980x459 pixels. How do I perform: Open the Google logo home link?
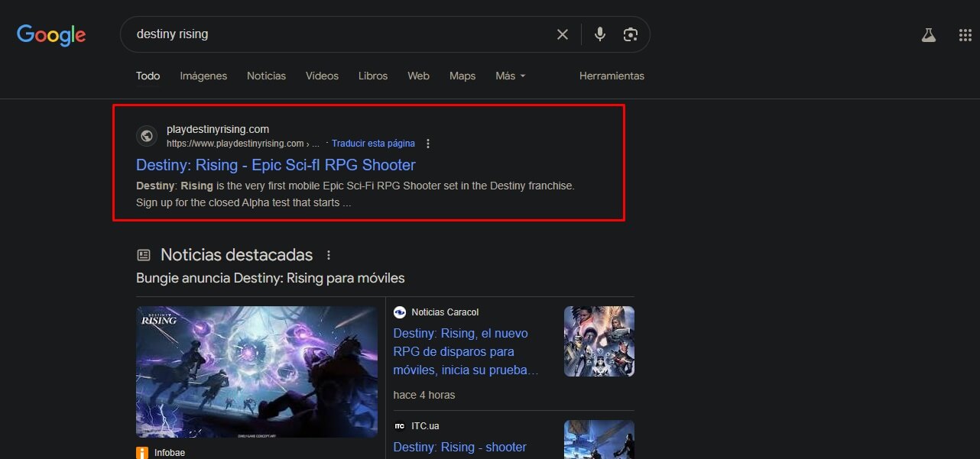(51, 35)
